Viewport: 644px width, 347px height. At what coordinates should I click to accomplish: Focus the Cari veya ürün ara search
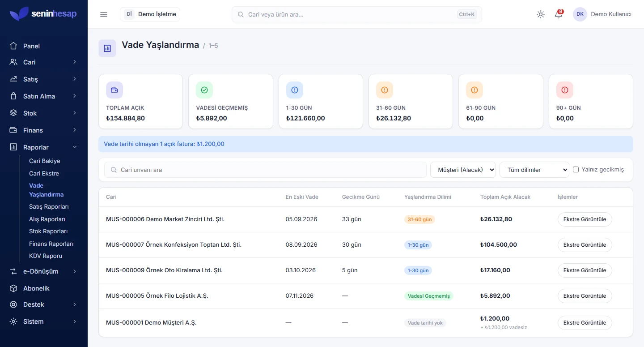coord(356,14)
